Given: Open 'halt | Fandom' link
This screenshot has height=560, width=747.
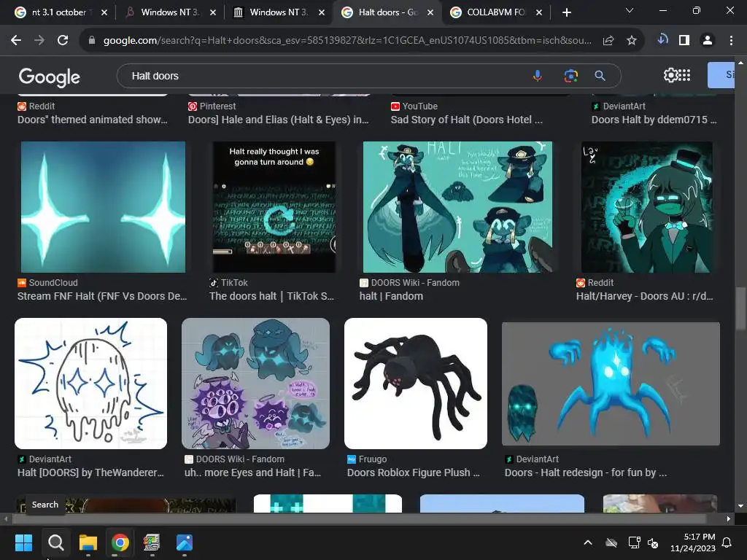Looking at the screenshot, I should click(391, 296).
